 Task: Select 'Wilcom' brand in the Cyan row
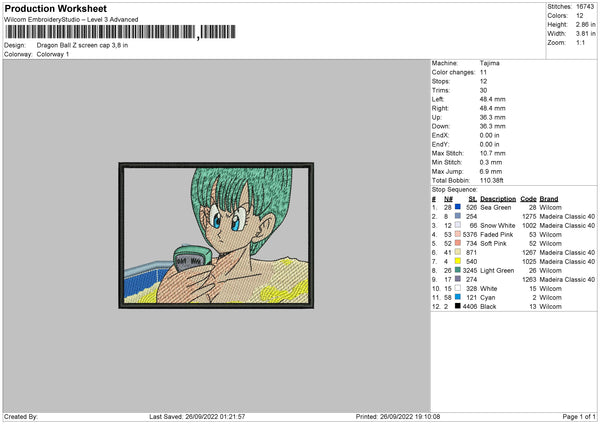pos(551,298)
